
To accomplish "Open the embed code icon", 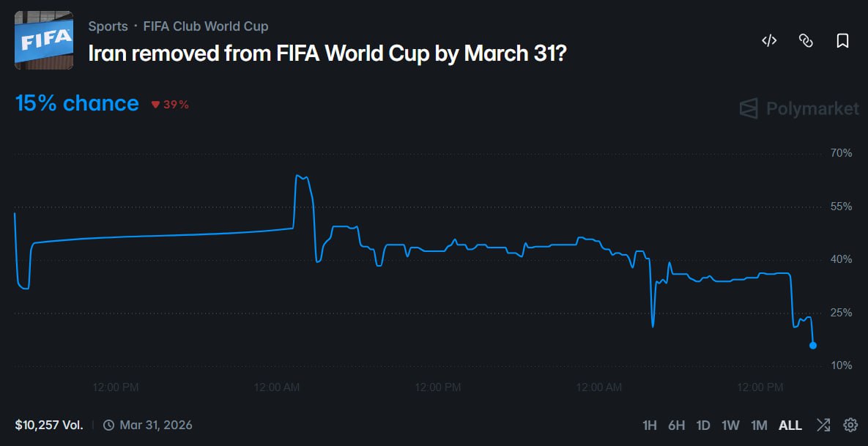I will tap(769, 41).
